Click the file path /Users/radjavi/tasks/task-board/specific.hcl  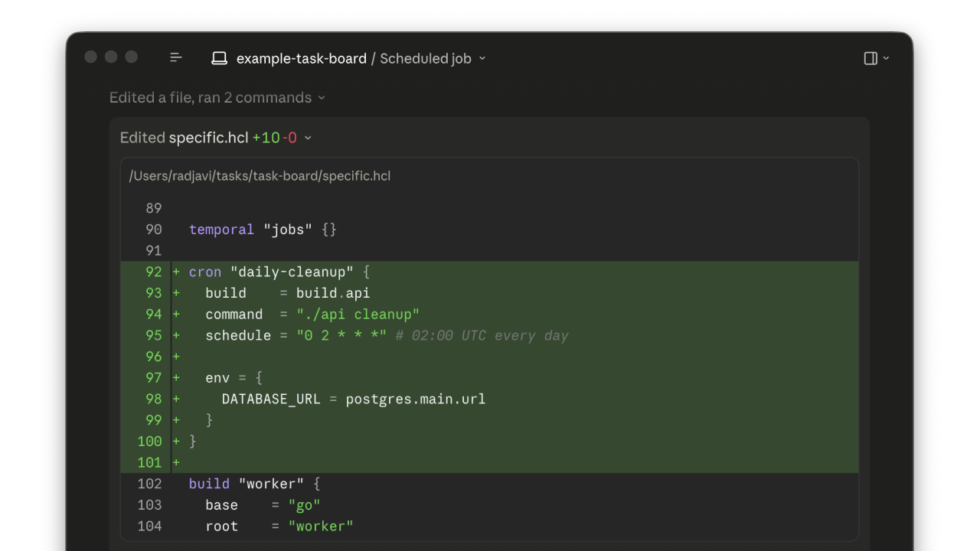coord(260,176)
